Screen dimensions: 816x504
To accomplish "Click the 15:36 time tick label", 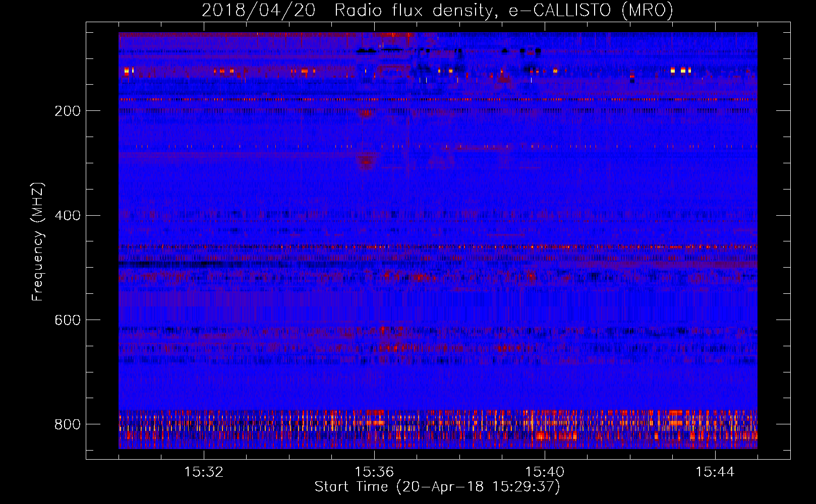I will (x=374, y=472).
